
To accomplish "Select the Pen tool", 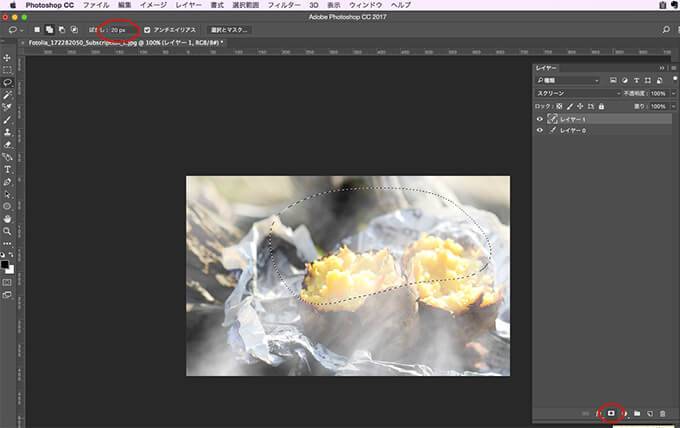I will (x=7, y=182).
